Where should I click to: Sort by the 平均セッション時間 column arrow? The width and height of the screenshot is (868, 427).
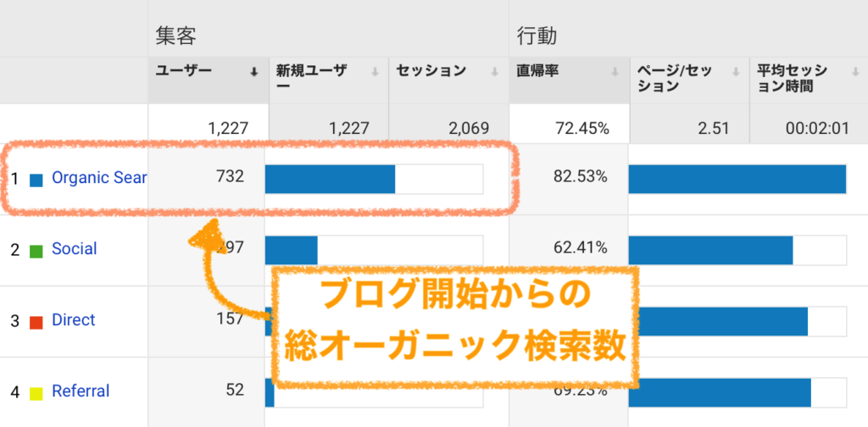(856, 73)
